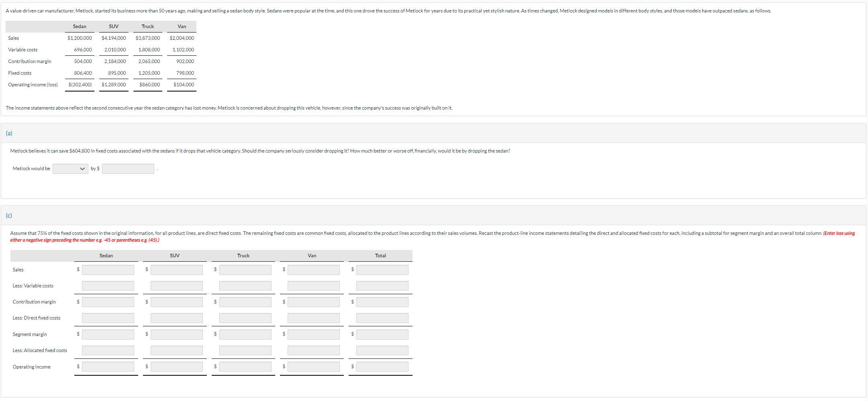Click the SUV Direct fixed costs field
The width and height of the screenshot is (868, 401).
pyautogui.click(x=177, y=318)
